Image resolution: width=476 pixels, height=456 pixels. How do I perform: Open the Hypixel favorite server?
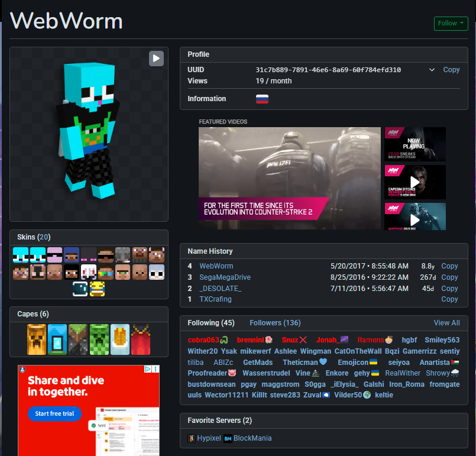click(209, 438)
